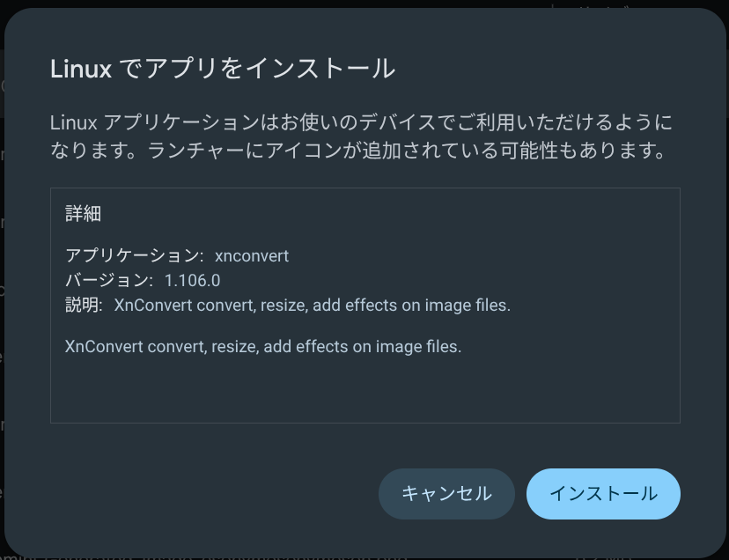This screenshot has height=560, width=729.
Task: Click the standalone XnConvert description paragraph
Action: coord(263,346)
